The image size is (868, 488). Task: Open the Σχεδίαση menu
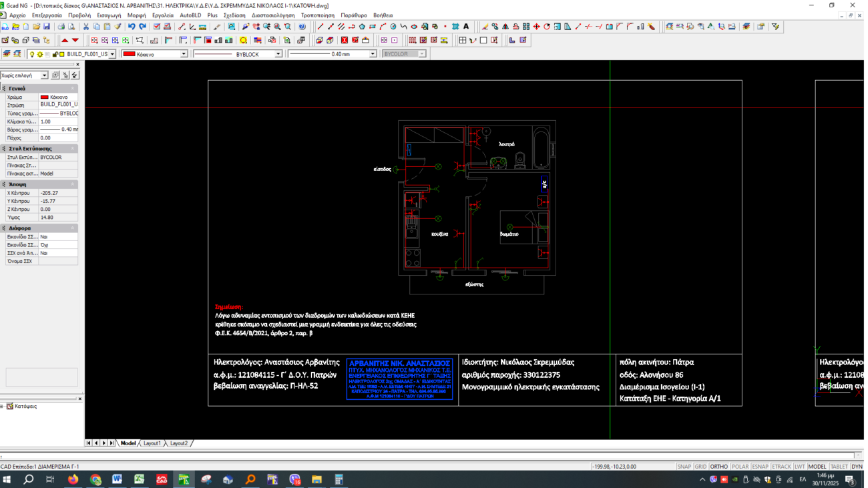[x=234, y=15]
